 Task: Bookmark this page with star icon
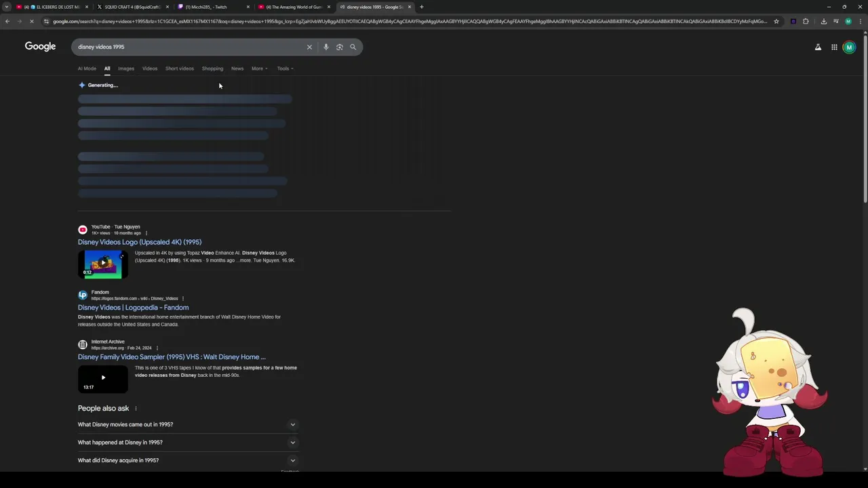click(776, 21)
